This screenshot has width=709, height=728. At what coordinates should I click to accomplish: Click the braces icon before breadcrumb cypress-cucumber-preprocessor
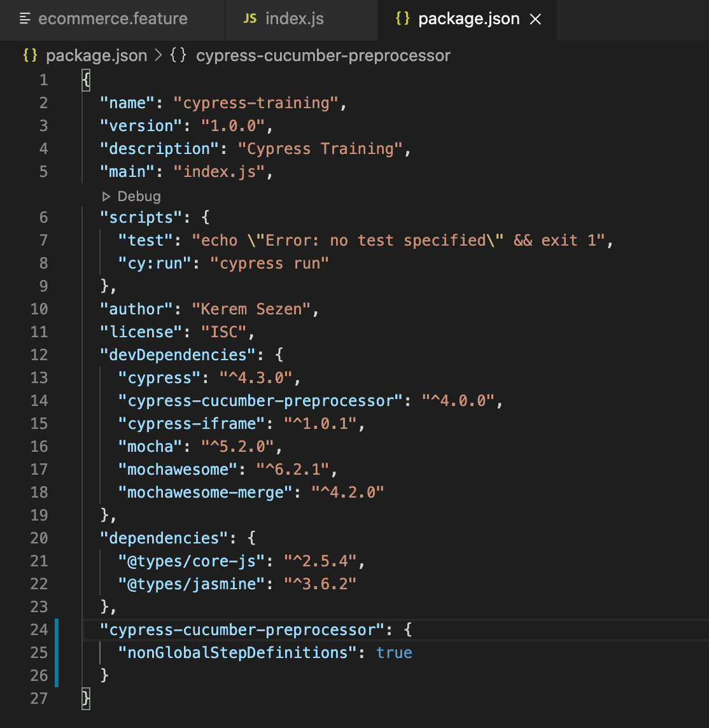178,55
